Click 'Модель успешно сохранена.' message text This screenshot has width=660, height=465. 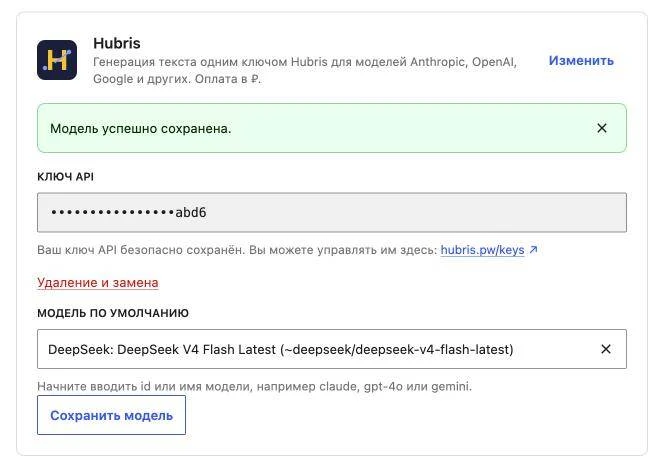click(141, 128)
